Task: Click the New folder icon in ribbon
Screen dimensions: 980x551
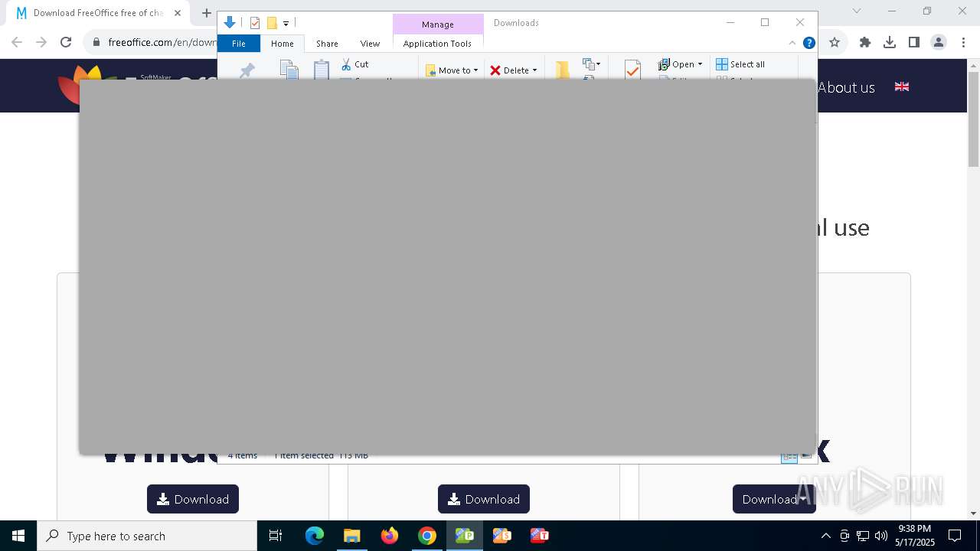Action: tap(563, 70)
